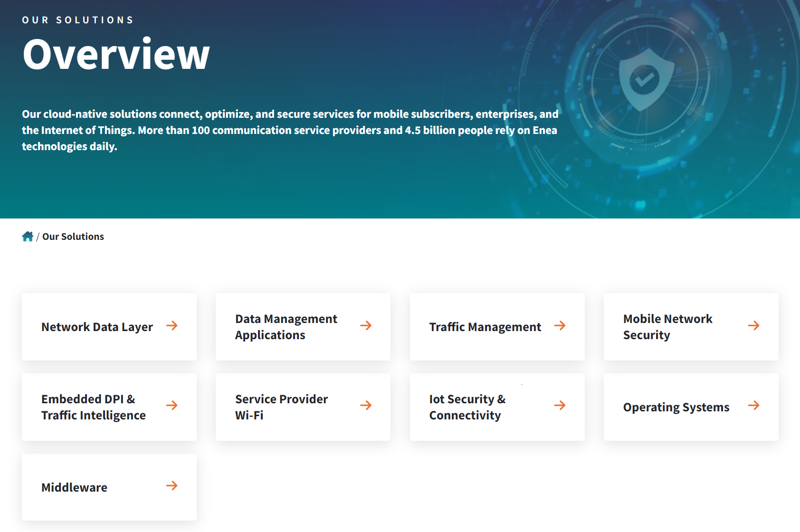Screen dimensions: 800x532
Task: Click the Operating Systems arrow icon
Action: (x=753, y=405)
